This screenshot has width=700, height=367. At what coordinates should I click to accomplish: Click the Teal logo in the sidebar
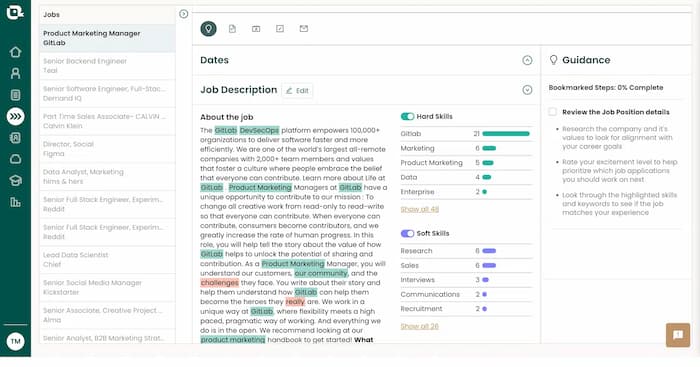coord(15,13)
